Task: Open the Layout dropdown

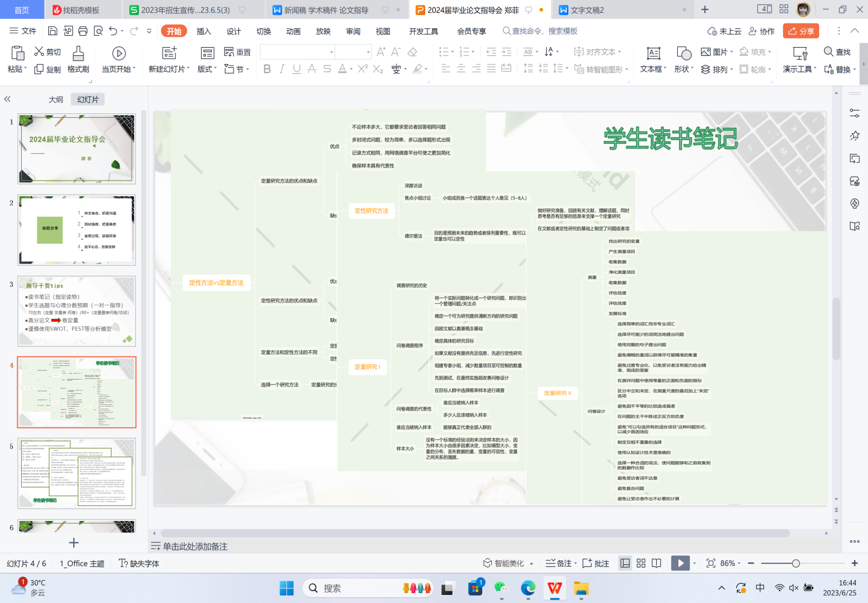Action: click(x=207, y=69)
